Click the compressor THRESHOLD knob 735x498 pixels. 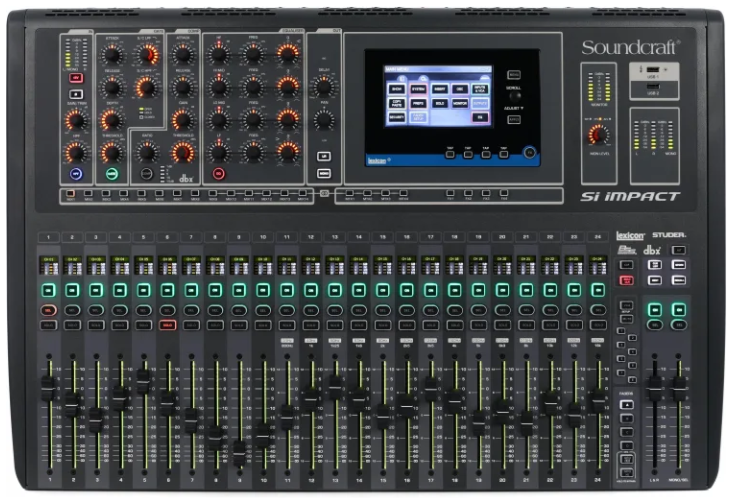pos(183,152)
